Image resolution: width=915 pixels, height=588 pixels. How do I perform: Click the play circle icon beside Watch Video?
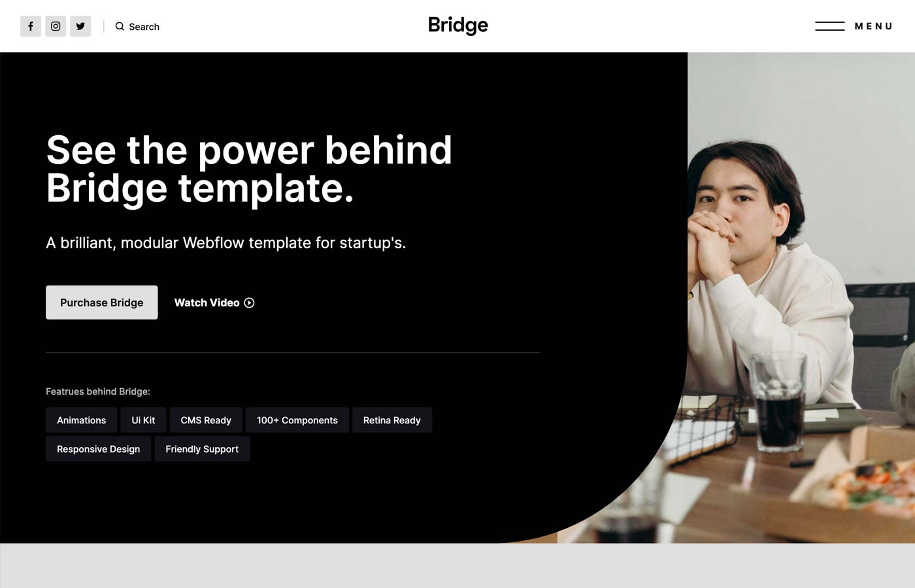coord(249,302)
